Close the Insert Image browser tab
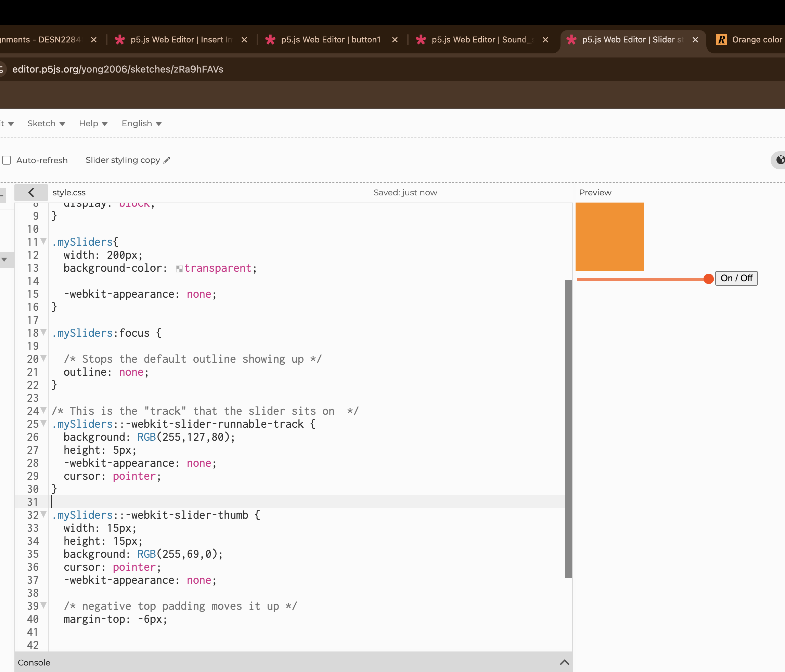The height and width of the screenshot is (672, 785). pyautogui.click(x=244, y=40)
